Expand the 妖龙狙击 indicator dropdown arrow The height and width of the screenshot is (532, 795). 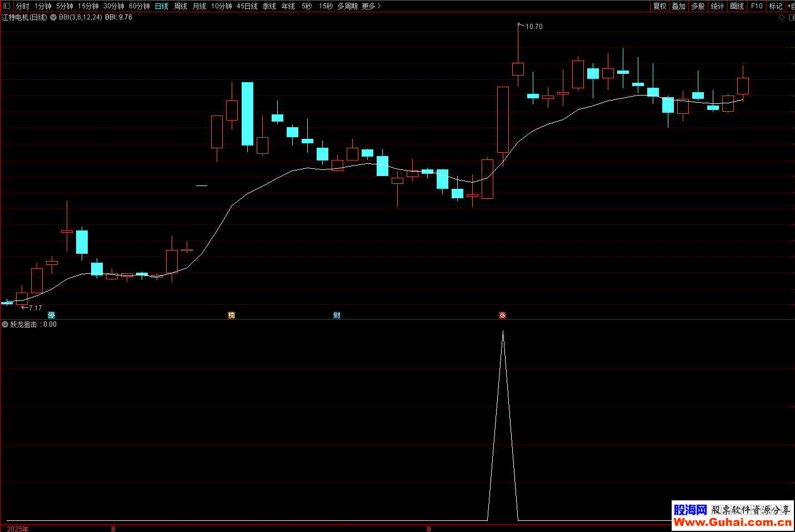click(x=5, y=324)
